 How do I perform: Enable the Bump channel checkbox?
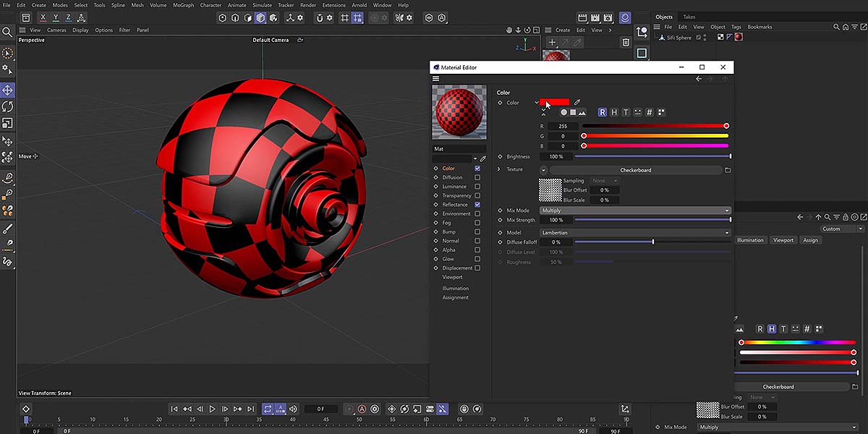477,231
